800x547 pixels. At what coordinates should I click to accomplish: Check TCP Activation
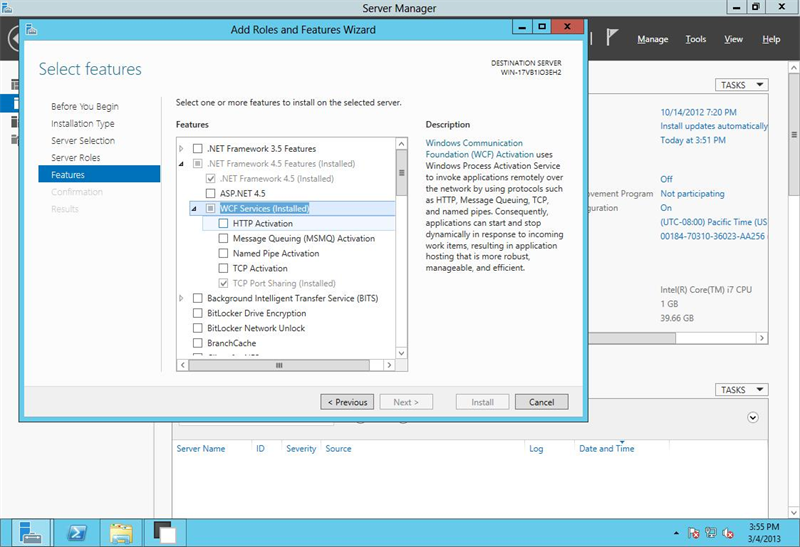tap(223, 268)
